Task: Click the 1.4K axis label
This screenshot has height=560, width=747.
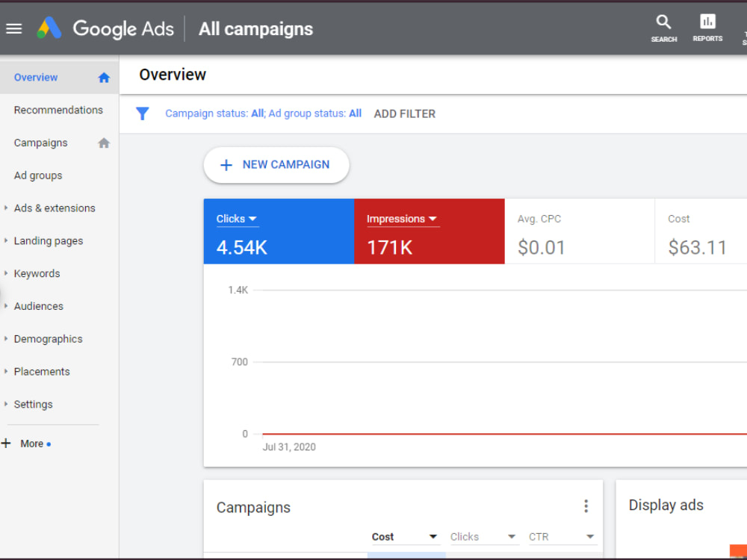Action: 238,290
